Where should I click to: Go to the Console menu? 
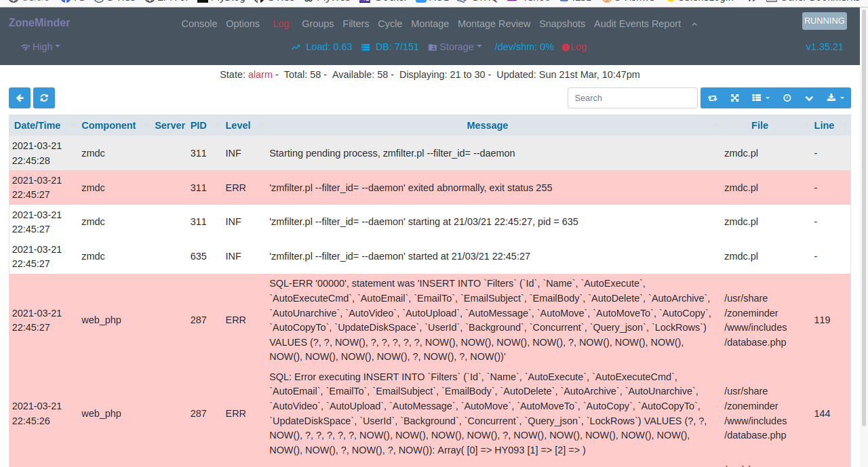[199, 24]
